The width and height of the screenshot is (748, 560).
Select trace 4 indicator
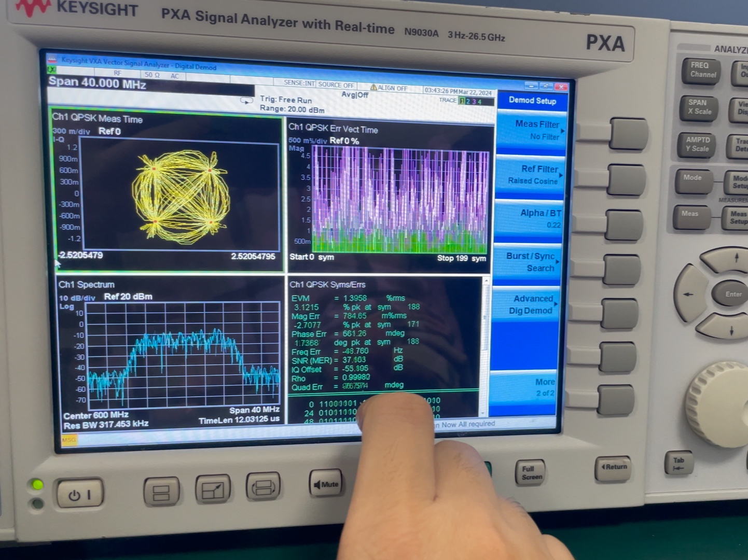[x=479, y=102]
